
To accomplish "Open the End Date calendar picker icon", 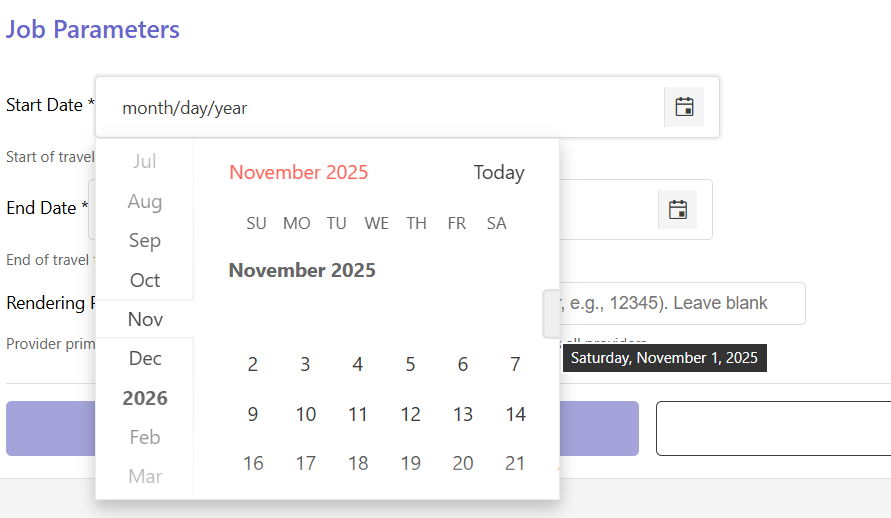I will [677, 210].
